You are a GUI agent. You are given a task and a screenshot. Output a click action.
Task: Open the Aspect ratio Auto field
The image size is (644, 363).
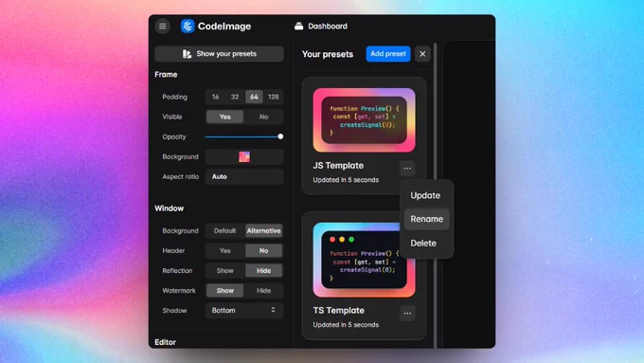pos(244,177)
